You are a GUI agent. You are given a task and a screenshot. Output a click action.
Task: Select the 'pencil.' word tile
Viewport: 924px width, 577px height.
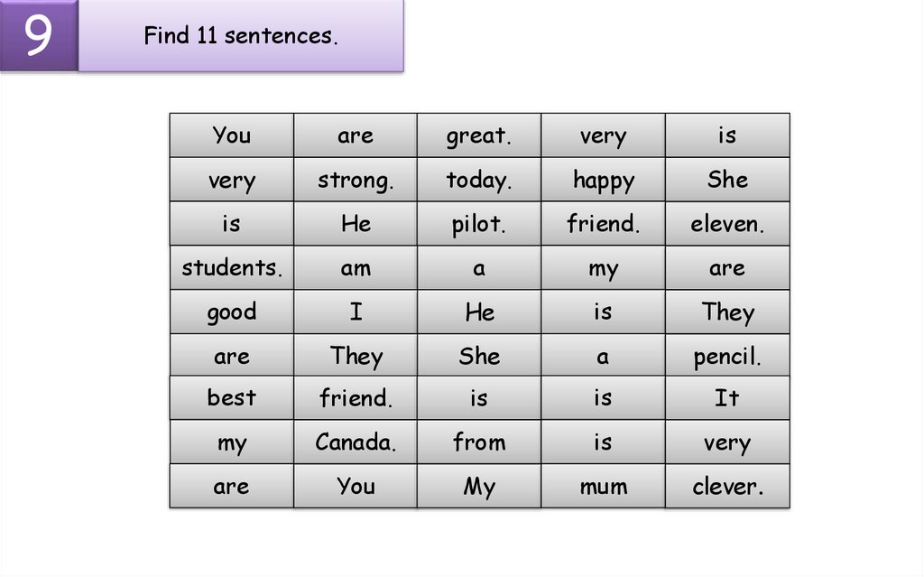(727, 356)
